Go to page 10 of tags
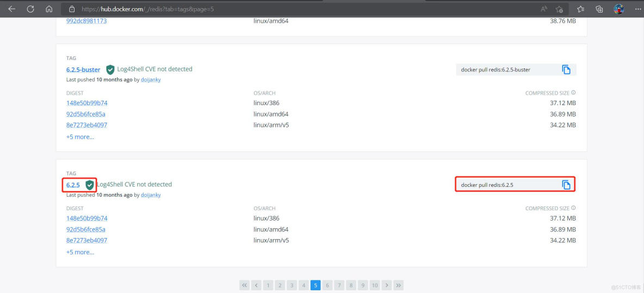 tap(375, 285)
